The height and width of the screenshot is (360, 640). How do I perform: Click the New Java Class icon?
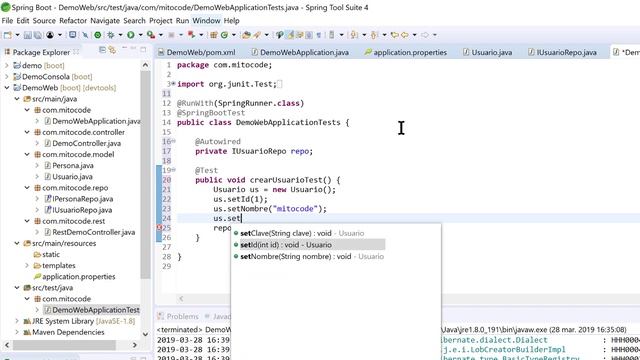click(224, 35)
